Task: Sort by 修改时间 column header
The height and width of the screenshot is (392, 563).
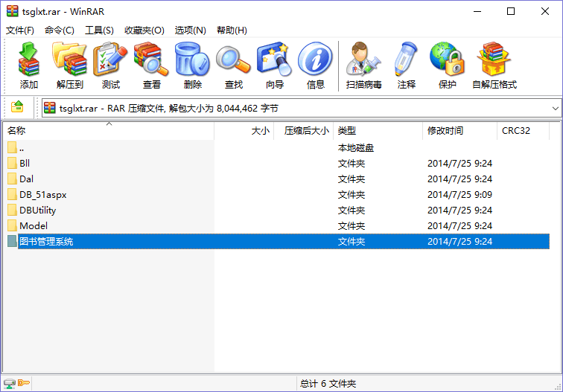Action: tap(460, 131)
